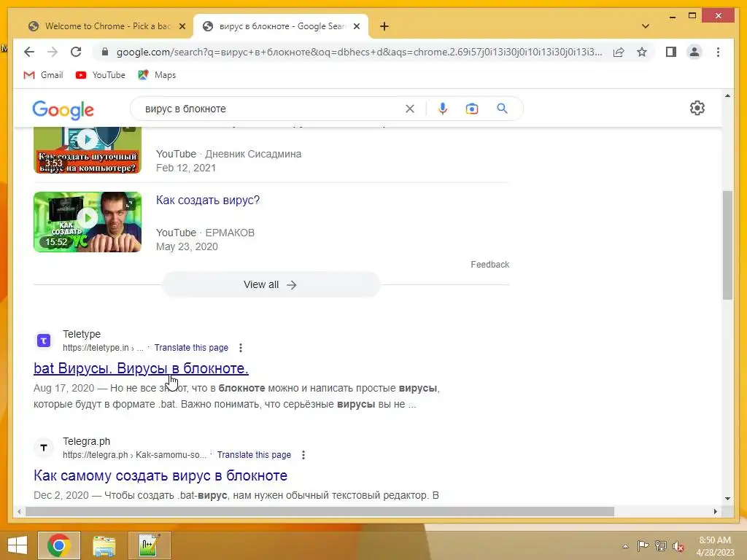Submit search with the magnifier icon

pyautogui.click(x=502, y=109)
